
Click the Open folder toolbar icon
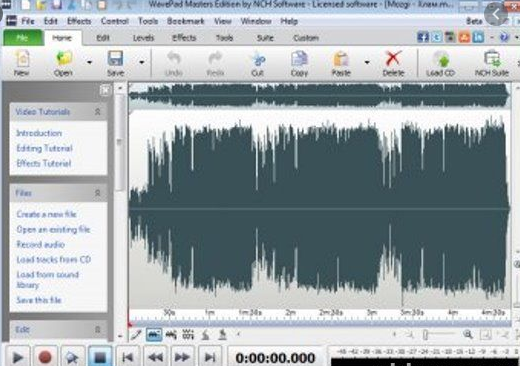pos(63,59)
